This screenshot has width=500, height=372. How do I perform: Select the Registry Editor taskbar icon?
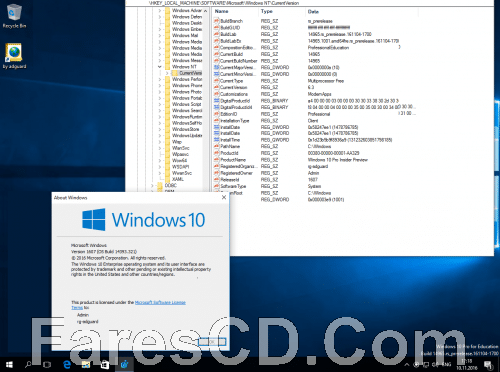point(124,365)
